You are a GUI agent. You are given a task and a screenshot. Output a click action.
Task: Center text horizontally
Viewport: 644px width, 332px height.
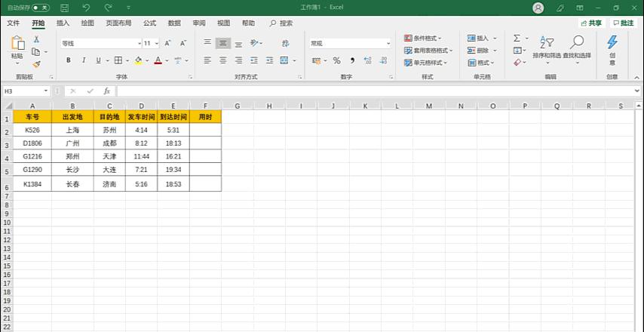point(223,60)
